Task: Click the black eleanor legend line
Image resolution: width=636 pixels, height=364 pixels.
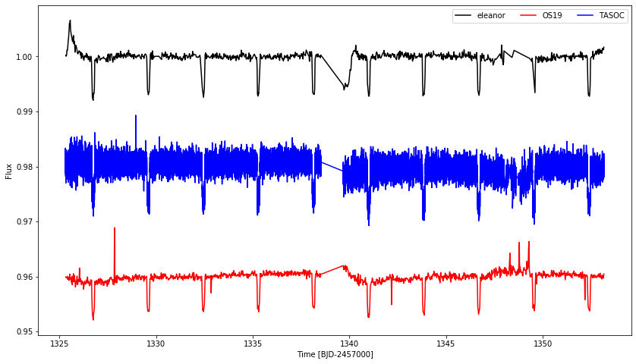Action: point(463,16)
